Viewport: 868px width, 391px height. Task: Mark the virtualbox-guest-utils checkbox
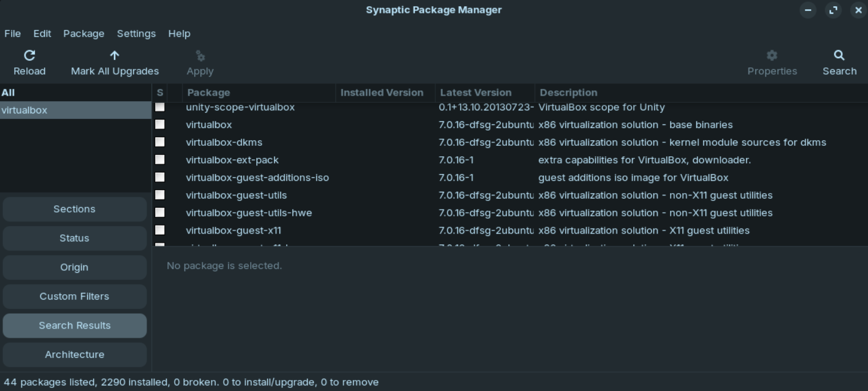[160, 195]
